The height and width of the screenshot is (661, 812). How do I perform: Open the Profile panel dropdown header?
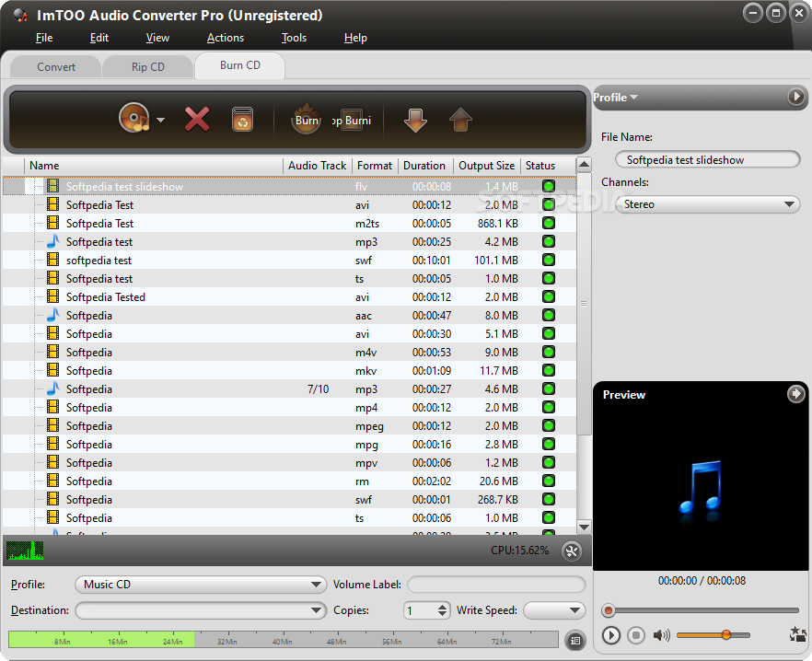pyautogui.click(x=615, y=97)
